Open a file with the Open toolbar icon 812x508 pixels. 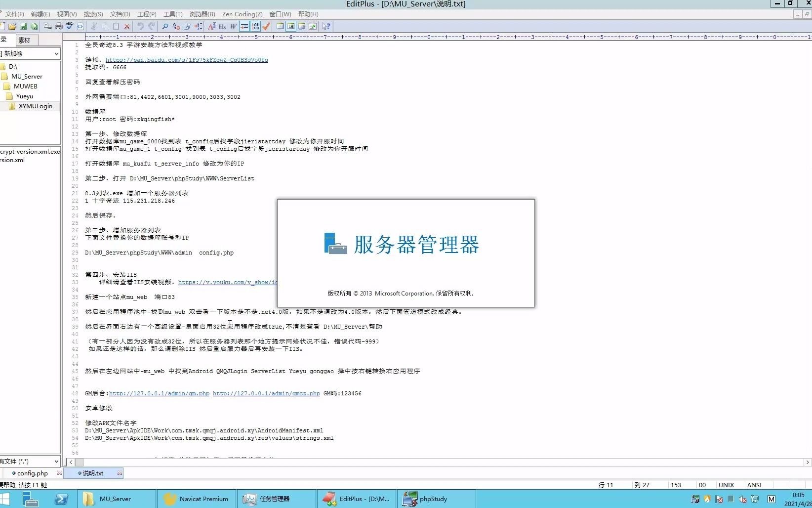coord(12,26)
